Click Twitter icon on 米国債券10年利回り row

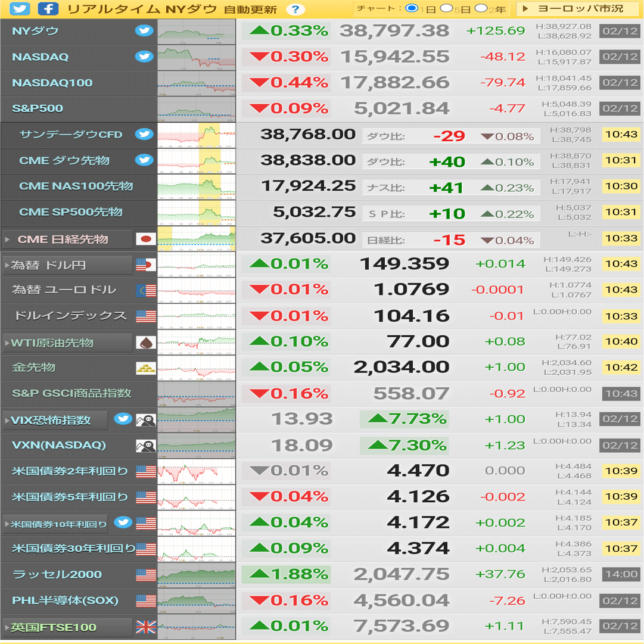point(123,522)
